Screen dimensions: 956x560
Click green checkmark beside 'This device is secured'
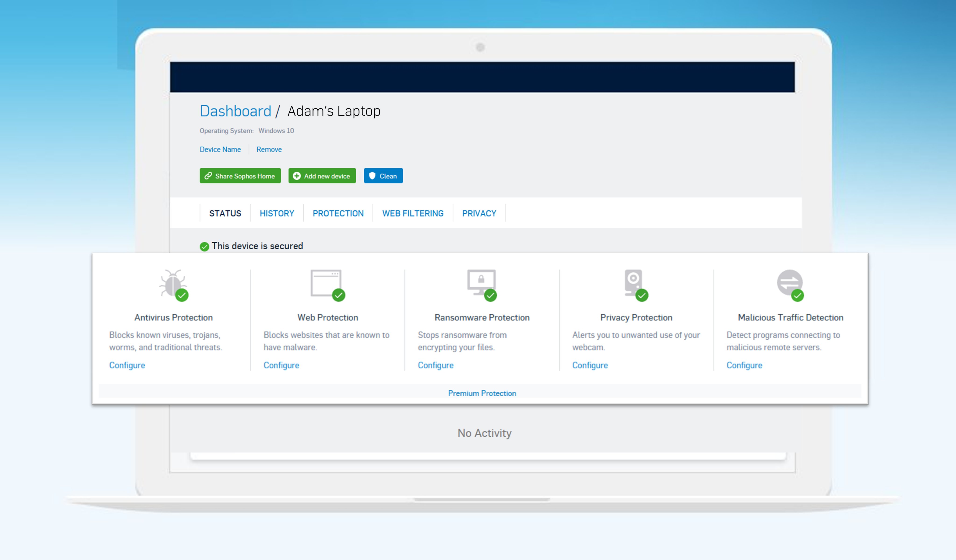click(x=204, y=247)
